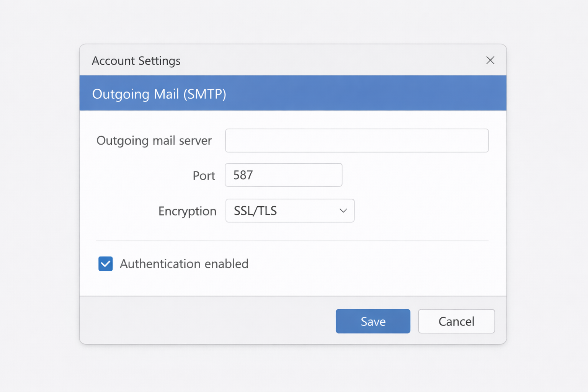Close the Account Settings dialog
Screen dimensions: 588x392
[490, 60]
